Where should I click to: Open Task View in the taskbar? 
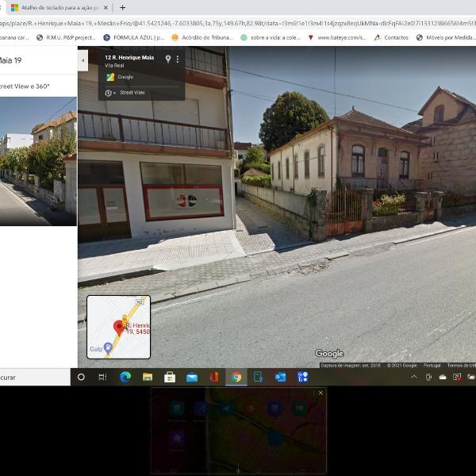(x=102, y=378)
